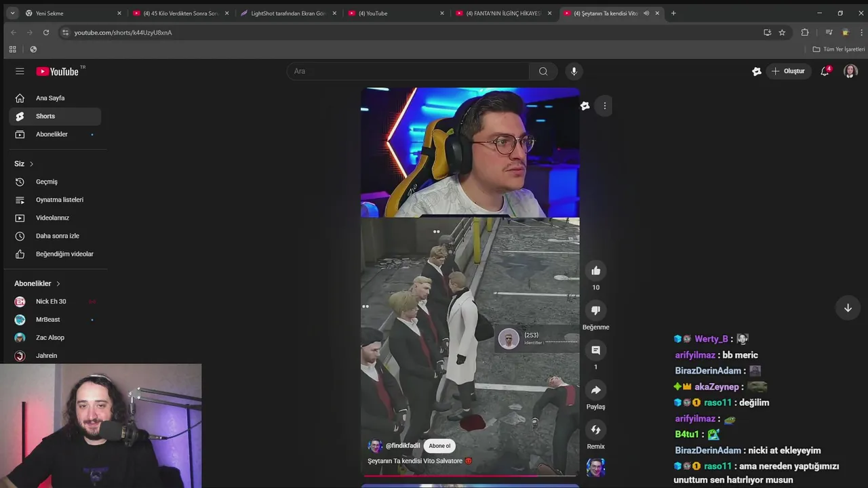Bookmark this page with star icon
This screenshot has width=868, height=488.
[782, 33]
